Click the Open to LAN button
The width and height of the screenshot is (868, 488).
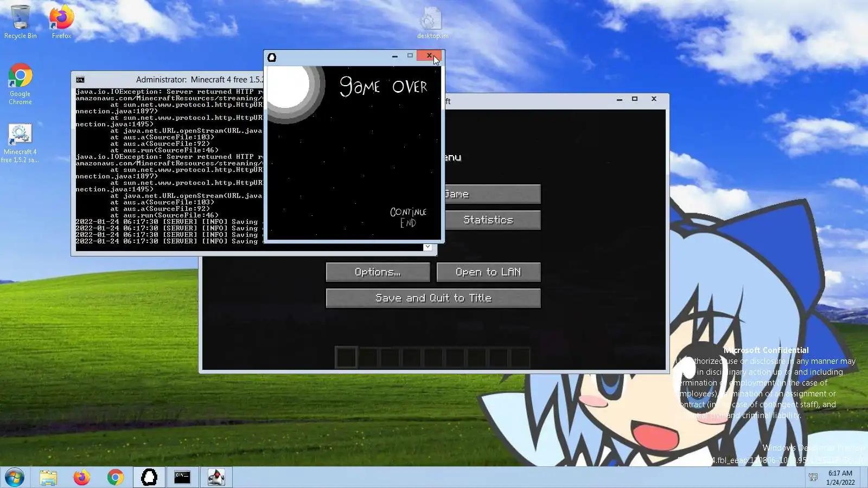[489, 272]
